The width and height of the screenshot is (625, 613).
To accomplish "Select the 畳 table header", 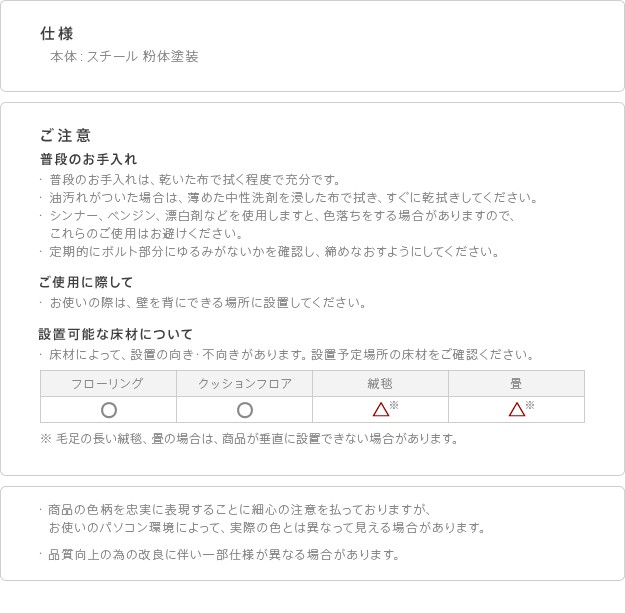I will point(516,384).
